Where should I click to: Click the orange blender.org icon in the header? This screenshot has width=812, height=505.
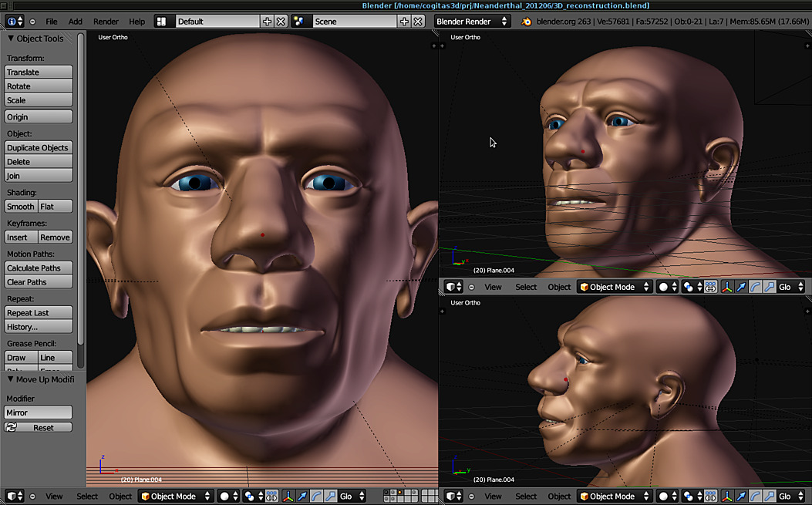525,21
